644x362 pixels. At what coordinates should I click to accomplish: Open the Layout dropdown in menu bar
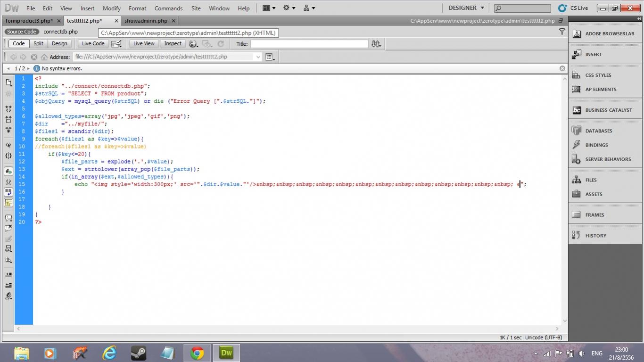tap(269, 8)
